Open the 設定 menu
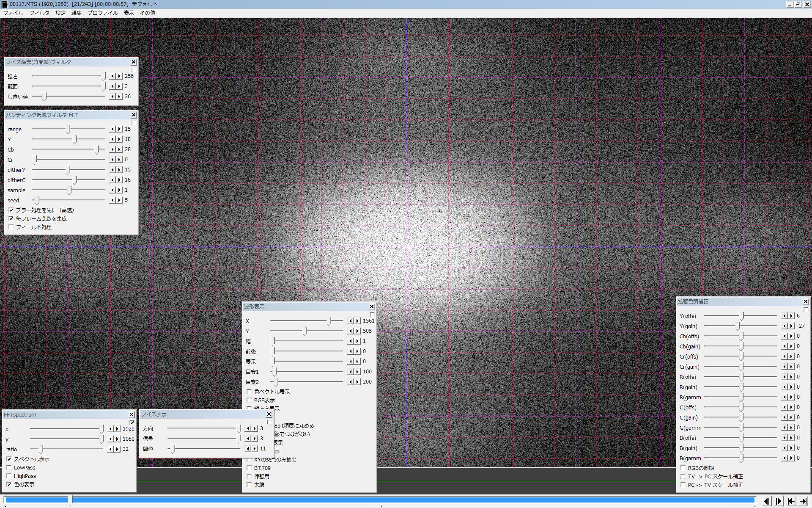812x508 pixels. 60,13
